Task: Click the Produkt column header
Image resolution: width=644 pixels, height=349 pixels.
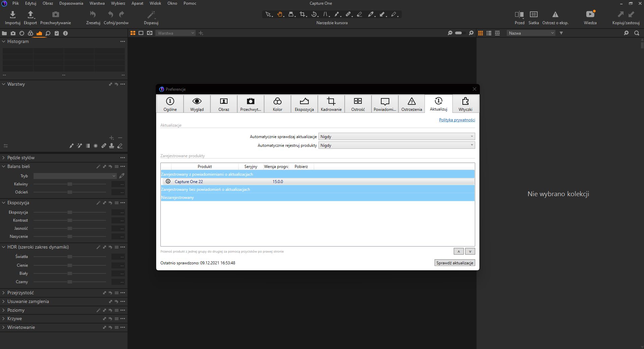Action: tap(205, 167)
